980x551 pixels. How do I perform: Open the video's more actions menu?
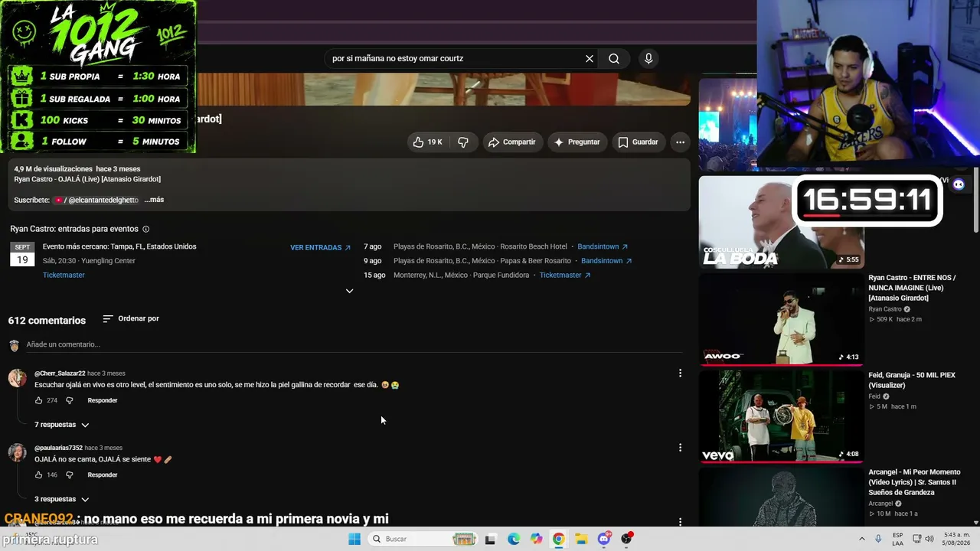[680, 142]
